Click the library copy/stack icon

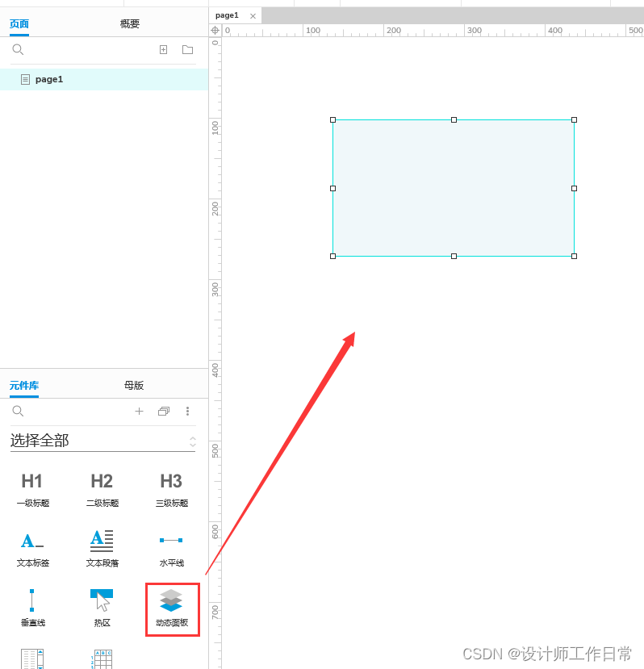click(x=164, y=412)
